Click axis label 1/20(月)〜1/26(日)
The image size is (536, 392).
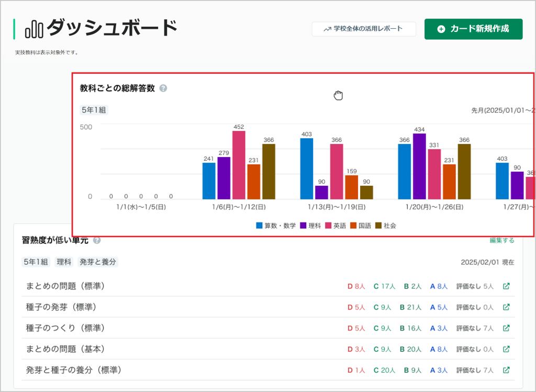(434, 207)
